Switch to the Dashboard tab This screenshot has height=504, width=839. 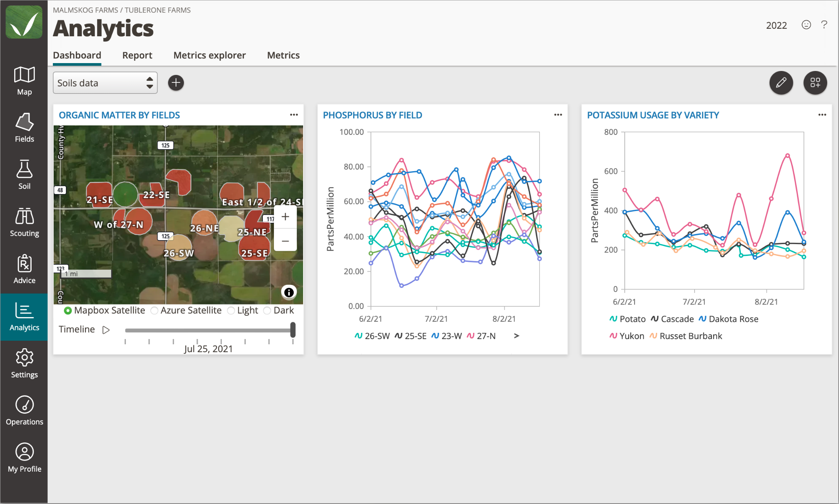point(77,56)
